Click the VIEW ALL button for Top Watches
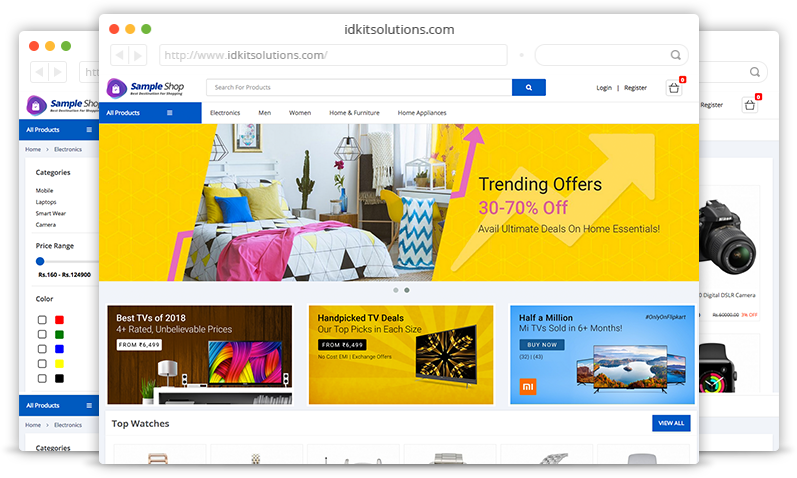797x478 pixels. [x=671, y=423]
